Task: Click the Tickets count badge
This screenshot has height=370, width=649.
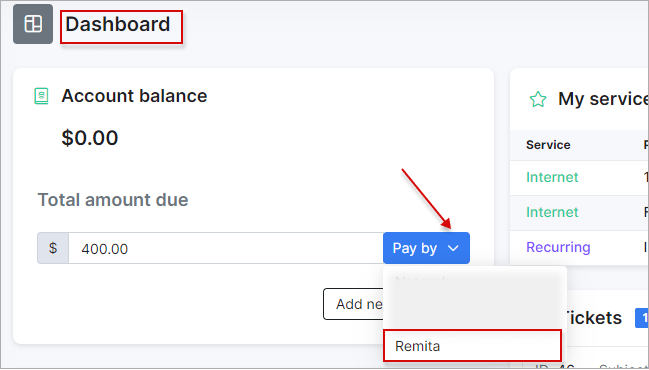Action: click(642, 318)
